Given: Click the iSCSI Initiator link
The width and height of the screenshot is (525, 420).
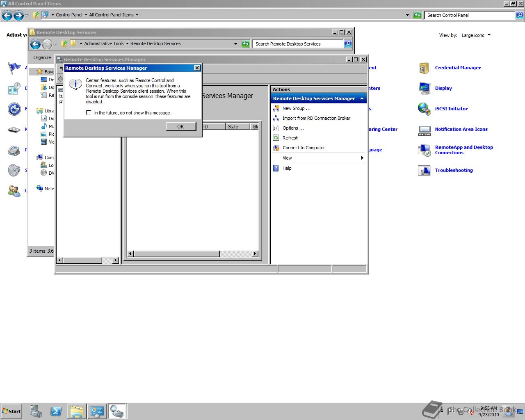Looking at the screenshot, I should pos(451,109).
